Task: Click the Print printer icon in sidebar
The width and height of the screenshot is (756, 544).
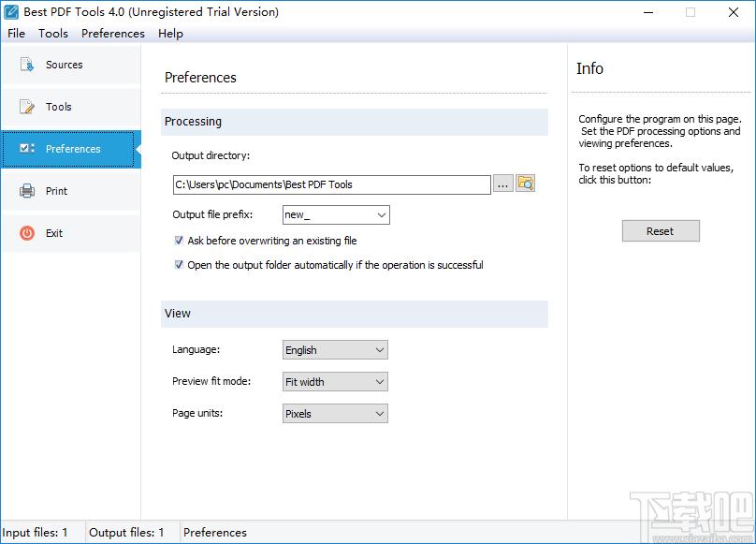Action: pyautogui.click(x=26, y=191)
